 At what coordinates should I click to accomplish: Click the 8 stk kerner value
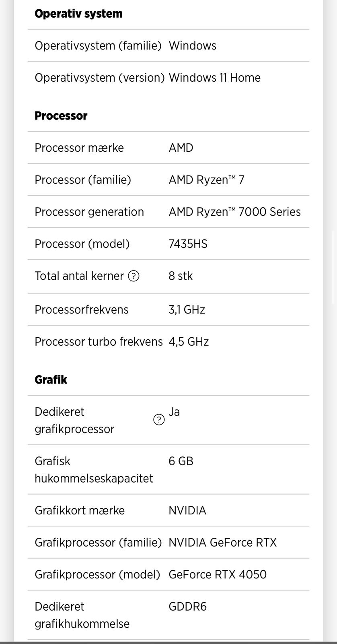(x=181, y=276)
